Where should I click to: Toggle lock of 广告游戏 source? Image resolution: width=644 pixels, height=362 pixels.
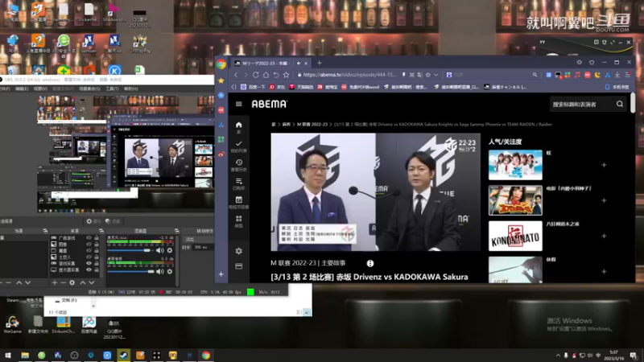pos(97,237)
